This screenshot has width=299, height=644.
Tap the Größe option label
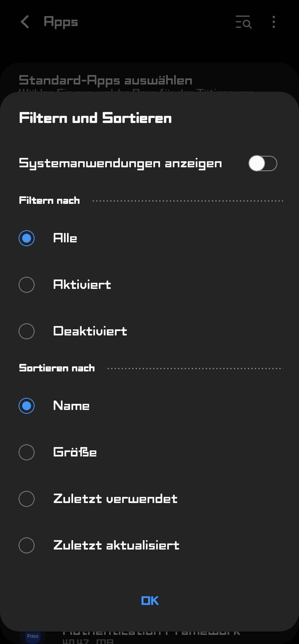(75, 452)
